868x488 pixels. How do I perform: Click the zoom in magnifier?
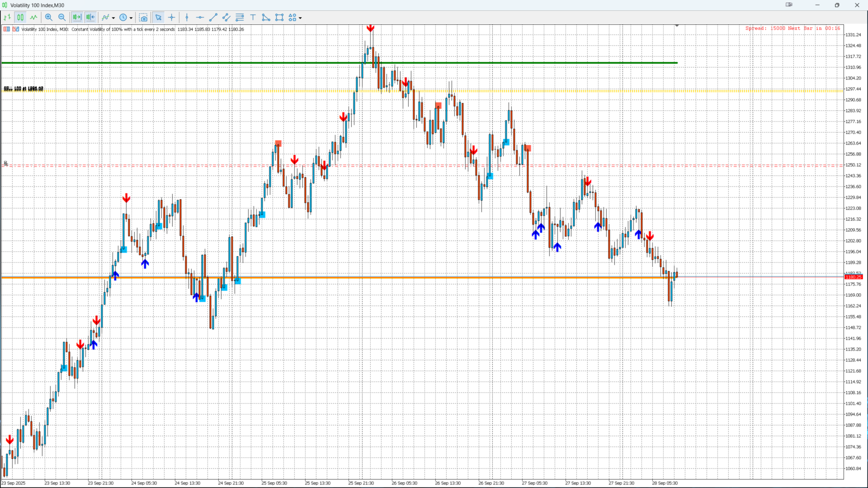pyautogui.click(x=49, y=18)
